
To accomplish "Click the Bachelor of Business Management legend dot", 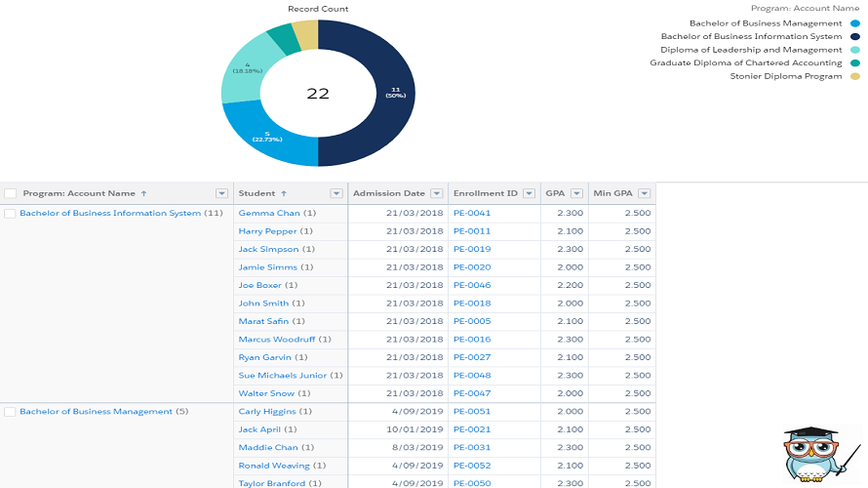I will point(854,23).
